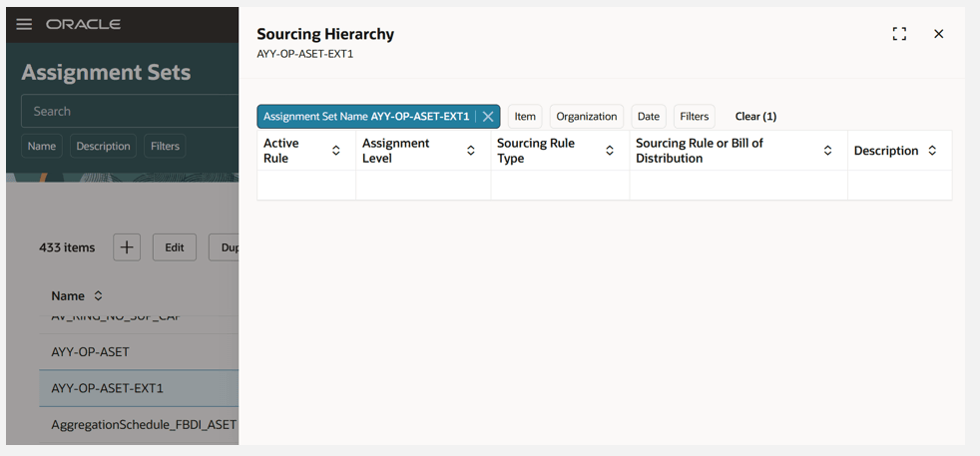Image resolution: width=980 pixels, height=456 pixels.
Task: Click the plus icon to add an assignment set
Action: pos(127,247)
